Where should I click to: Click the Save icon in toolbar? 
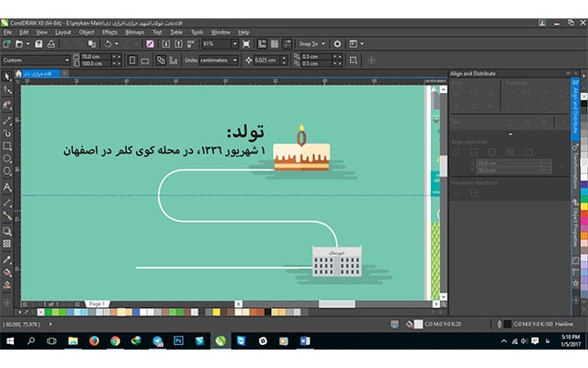[39, 44]
